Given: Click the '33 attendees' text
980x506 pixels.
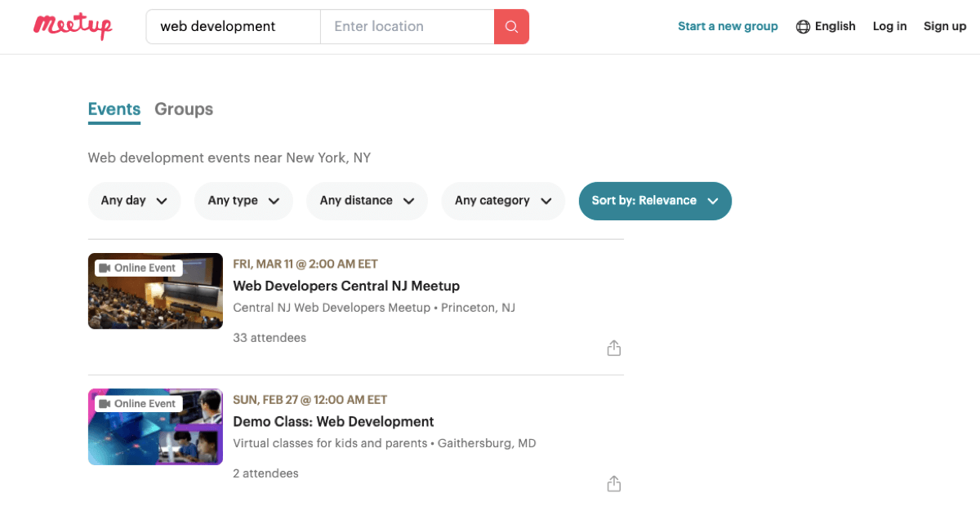Looking at the screenshot, I should pos(269,338).
